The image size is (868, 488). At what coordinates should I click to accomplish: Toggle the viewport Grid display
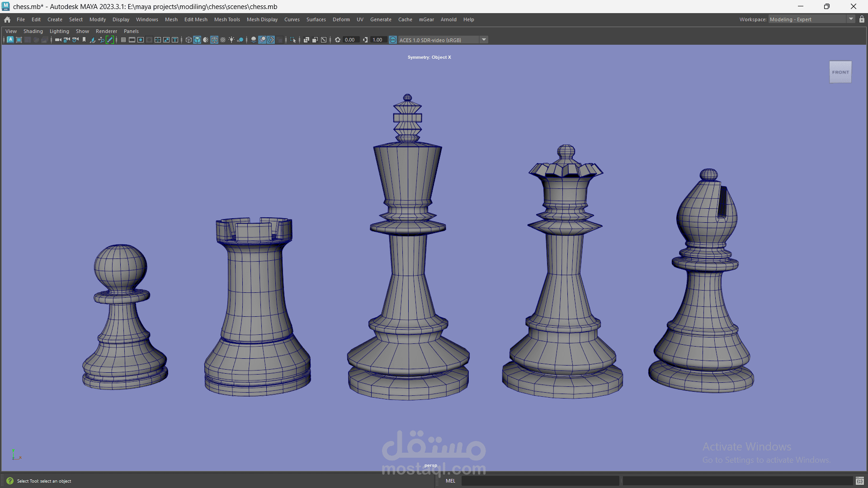tap(123, 40)
